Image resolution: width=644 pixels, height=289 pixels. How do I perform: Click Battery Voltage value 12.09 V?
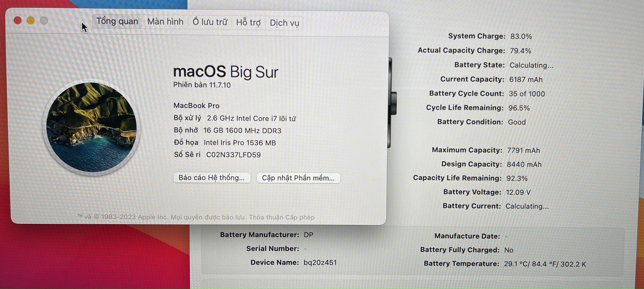(518, 192)
